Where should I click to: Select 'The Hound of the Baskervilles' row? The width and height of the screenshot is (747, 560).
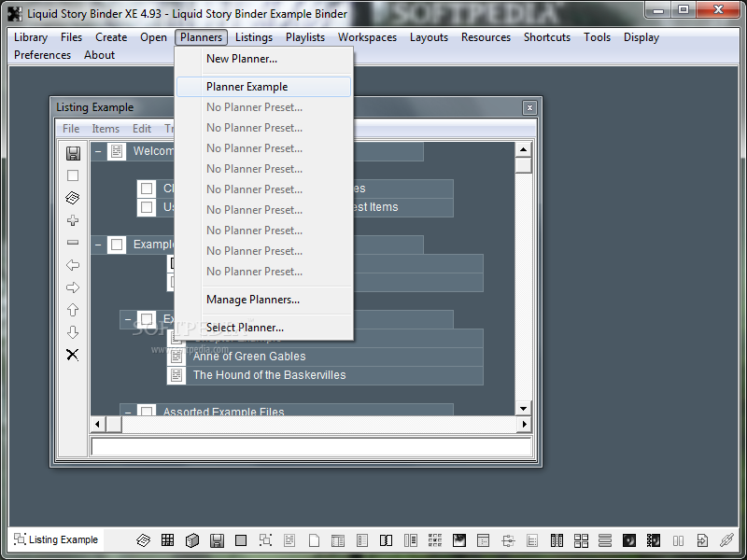pos(324,375)
